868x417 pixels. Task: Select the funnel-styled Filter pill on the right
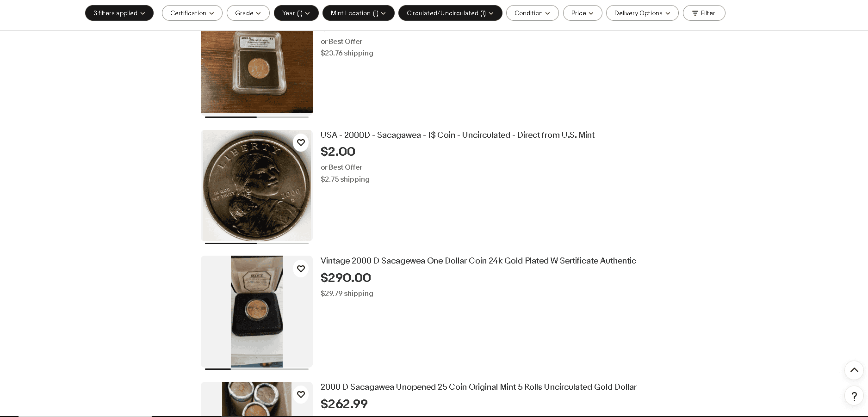(x=704, y=13)
